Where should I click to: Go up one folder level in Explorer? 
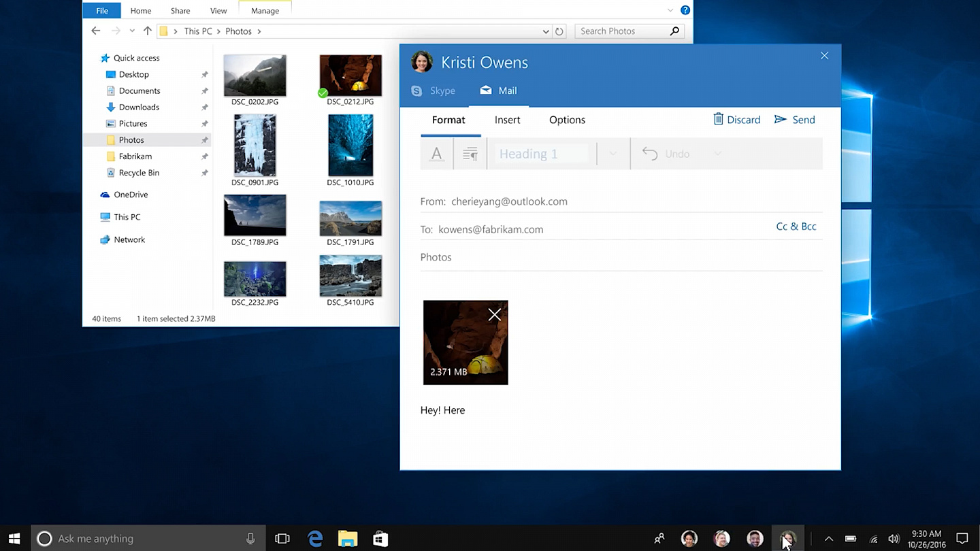[x=147, y=31]
